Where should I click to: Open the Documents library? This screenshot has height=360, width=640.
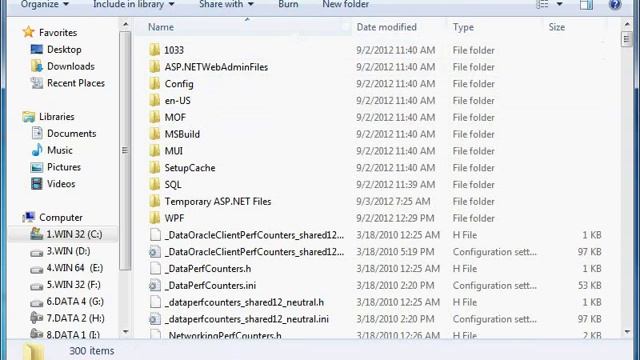[71, 133]
